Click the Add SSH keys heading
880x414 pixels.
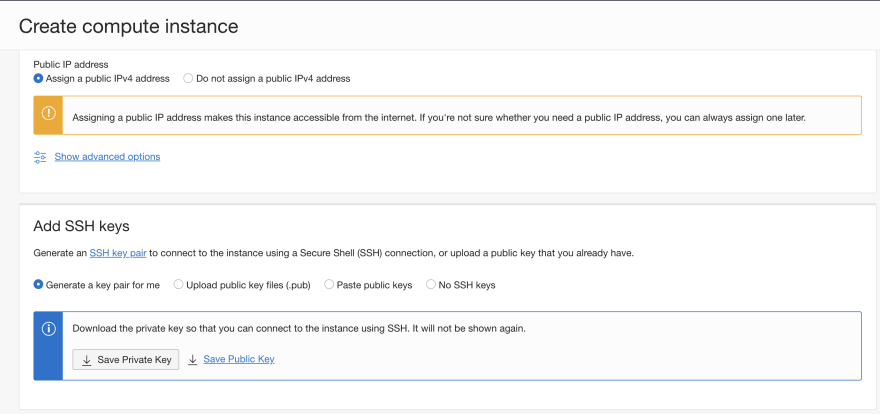point(81,226)
